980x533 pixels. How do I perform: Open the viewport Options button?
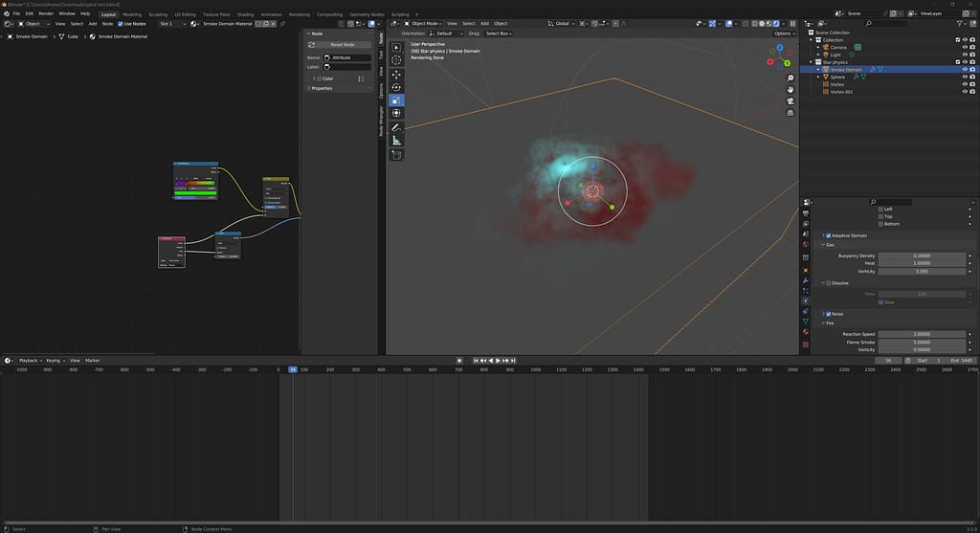[x=785, y=33]
